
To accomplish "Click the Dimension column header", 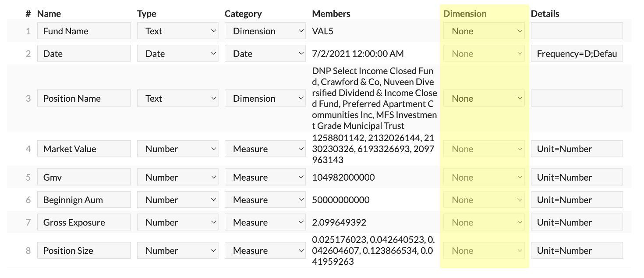I will (465, 14).
